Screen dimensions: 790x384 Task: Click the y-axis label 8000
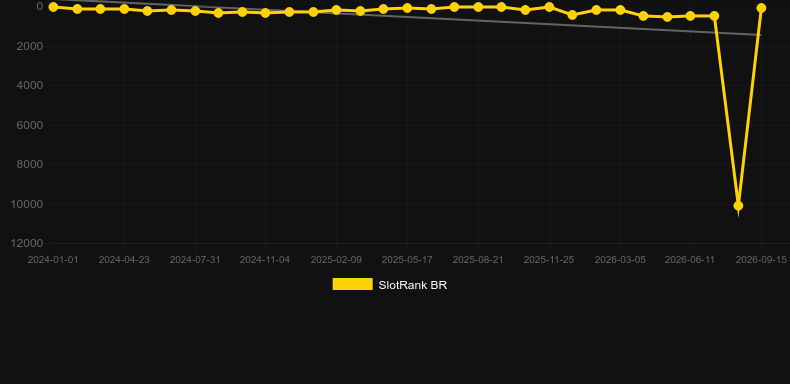point(30,164)
